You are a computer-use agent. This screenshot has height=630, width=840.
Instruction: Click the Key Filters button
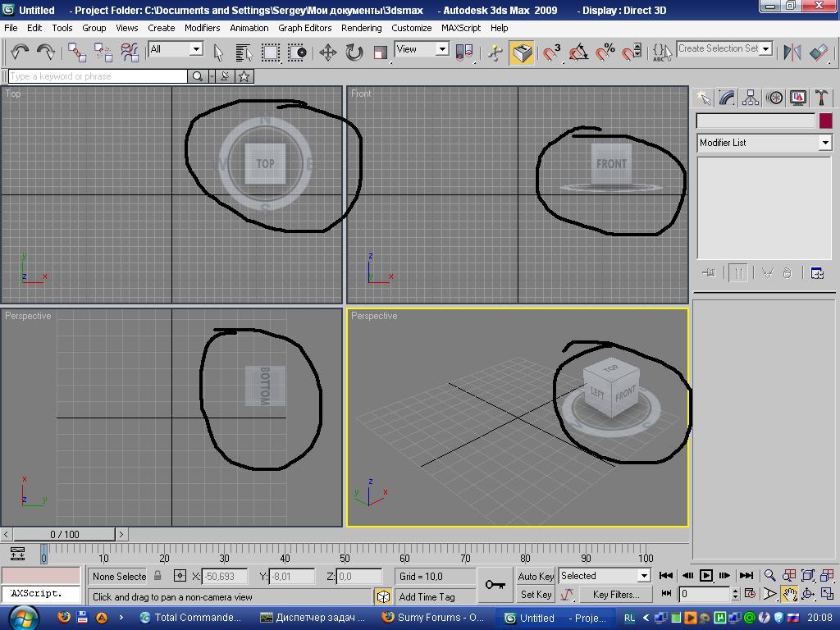coord(615,595)
